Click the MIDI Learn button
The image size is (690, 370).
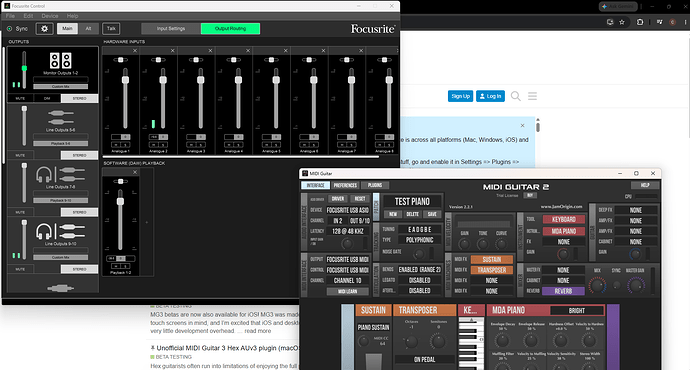point(348,291)
